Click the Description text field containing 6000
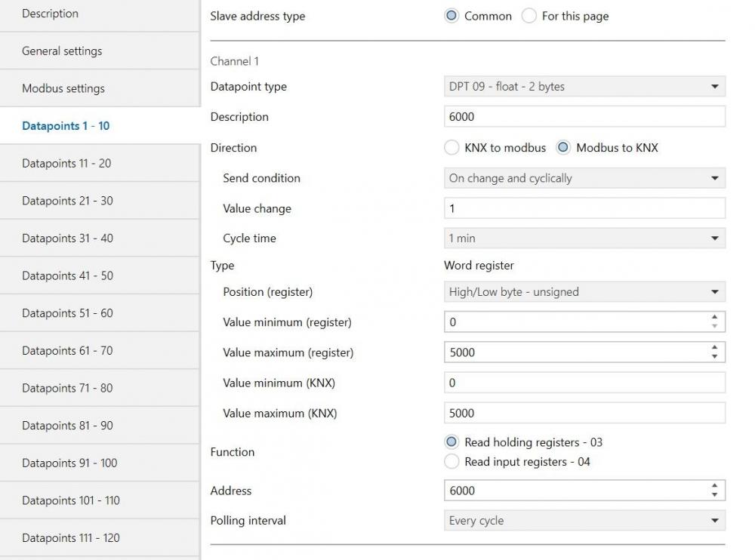Viewport: 755px width, 560px height. point(584,117)
